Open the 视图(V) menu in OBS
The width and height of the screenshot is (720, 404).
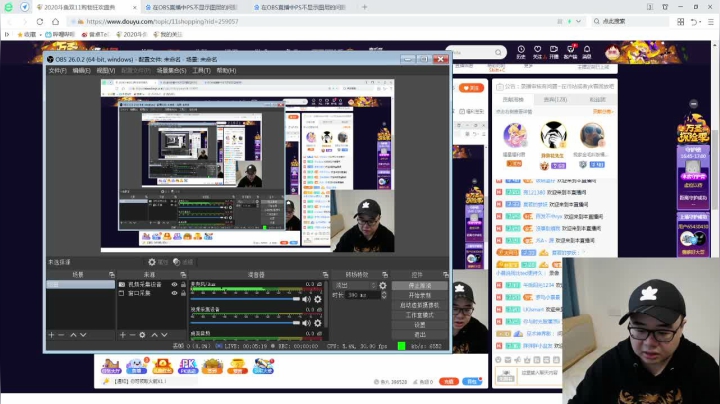click(x=106, y=70)
